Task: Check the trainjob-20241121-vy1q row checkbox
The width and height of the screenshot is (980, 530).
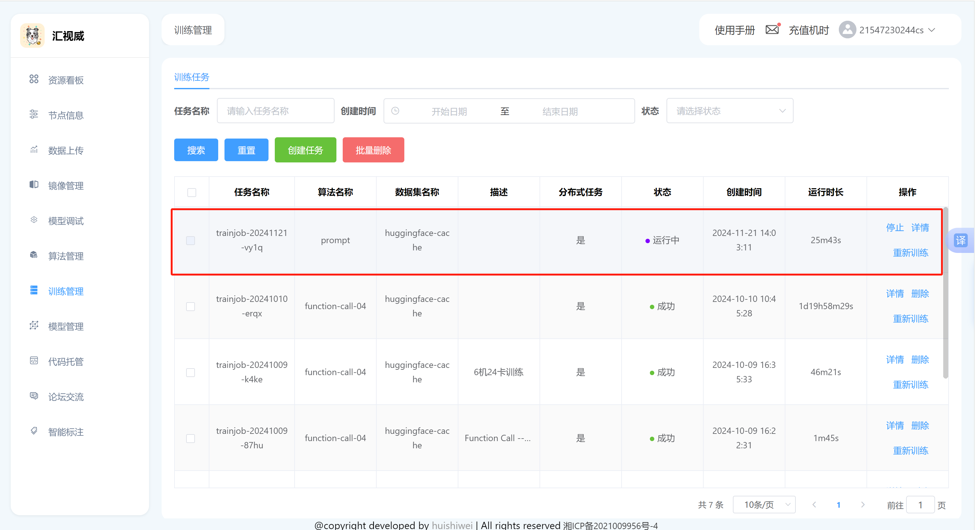Action: coord(191,241)
